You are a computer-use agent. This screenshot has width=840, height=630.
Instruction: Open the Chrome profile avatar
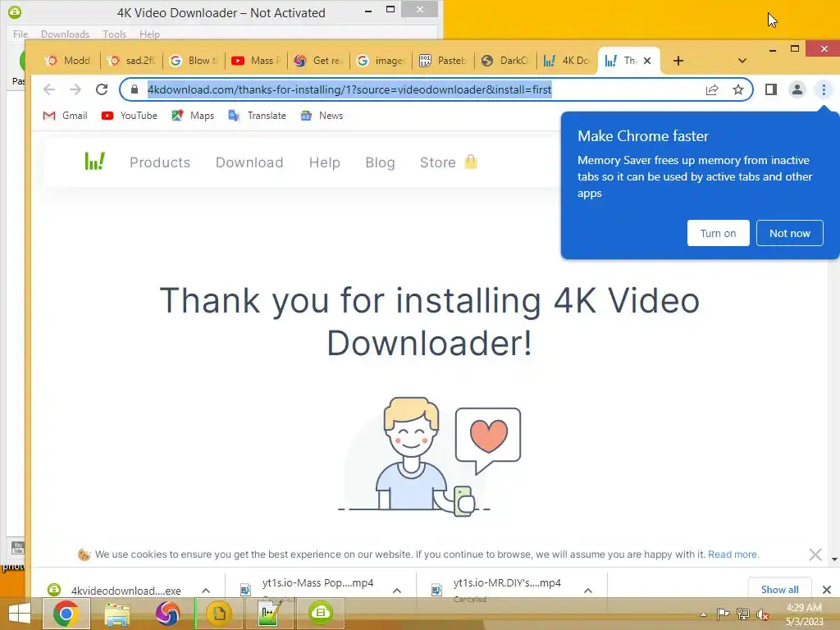(x=797, y=89)
